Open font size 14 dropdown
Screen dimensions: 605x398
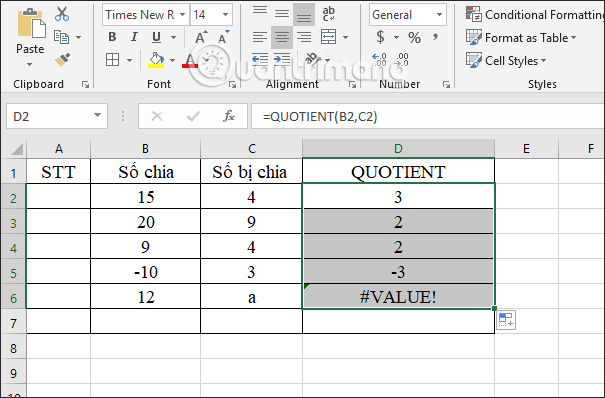pyautogui.click(x=225, y=15)
